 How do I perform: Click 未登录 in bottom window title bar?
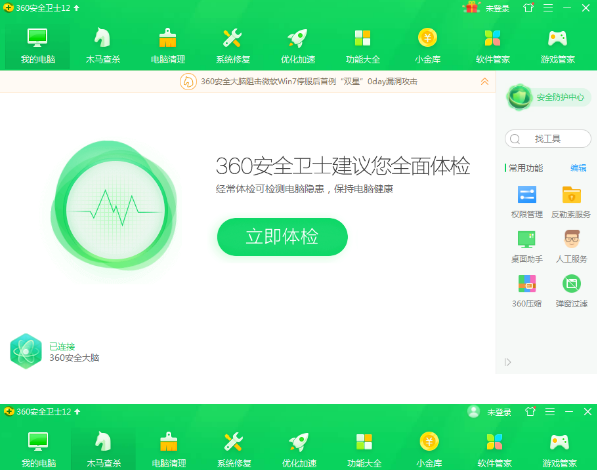[x=499, y=412]
